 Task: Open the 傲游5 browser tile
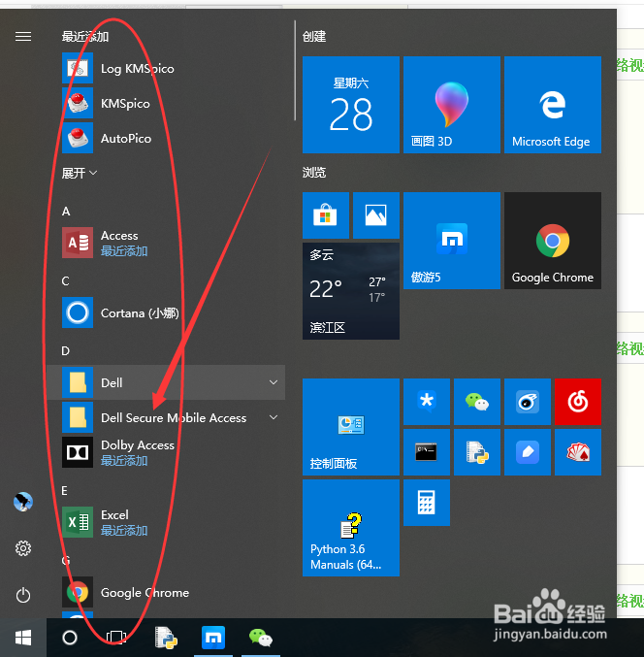pyautogui.click(x=452, y=241)
